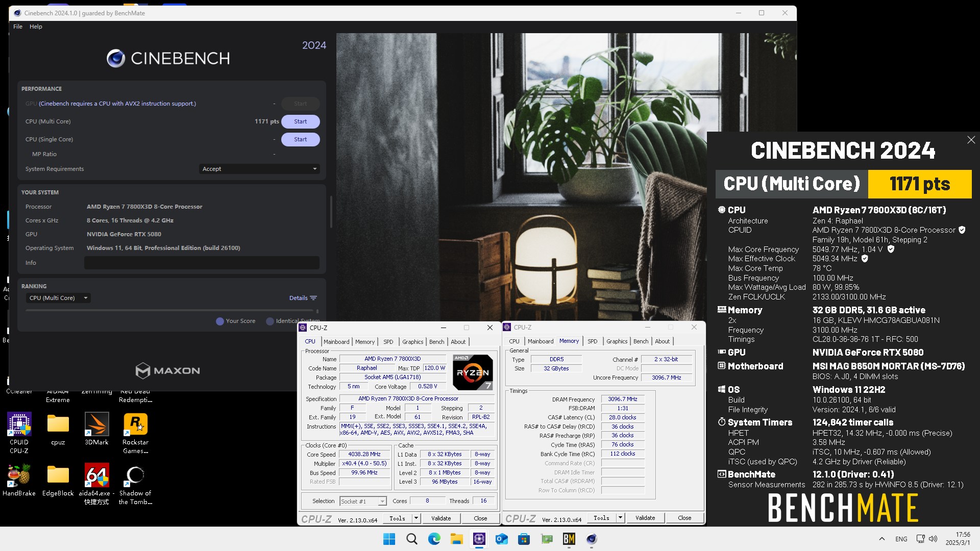This screenshot has width=980, height=551.
Task: Close the BenchMate Cinebench 2024 result overlay
Action: 971,140
